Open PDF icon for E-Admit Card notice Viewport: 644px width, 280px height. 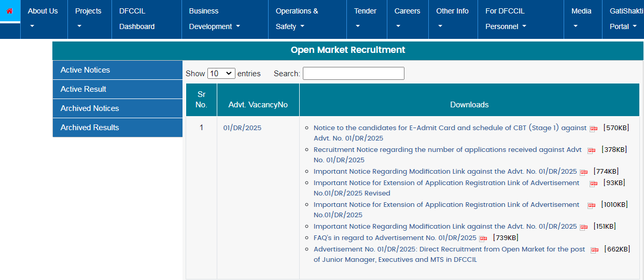click(x=594, y=129)
